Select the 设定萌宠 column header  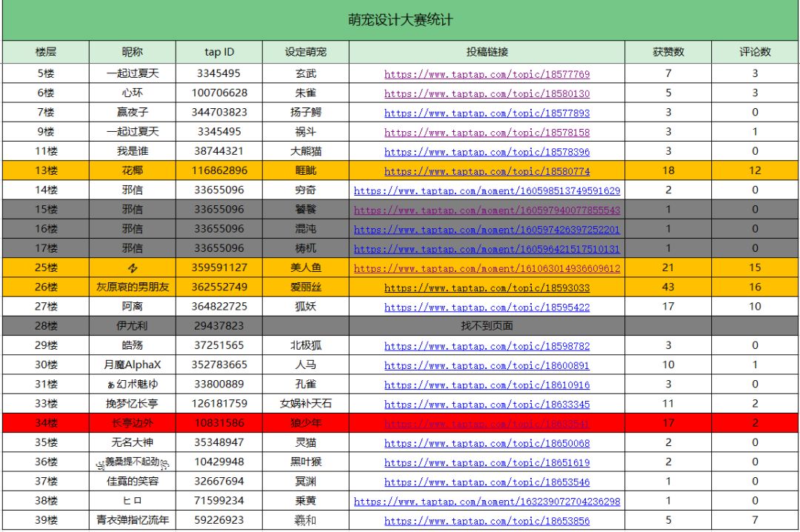(x=306, y=52)
